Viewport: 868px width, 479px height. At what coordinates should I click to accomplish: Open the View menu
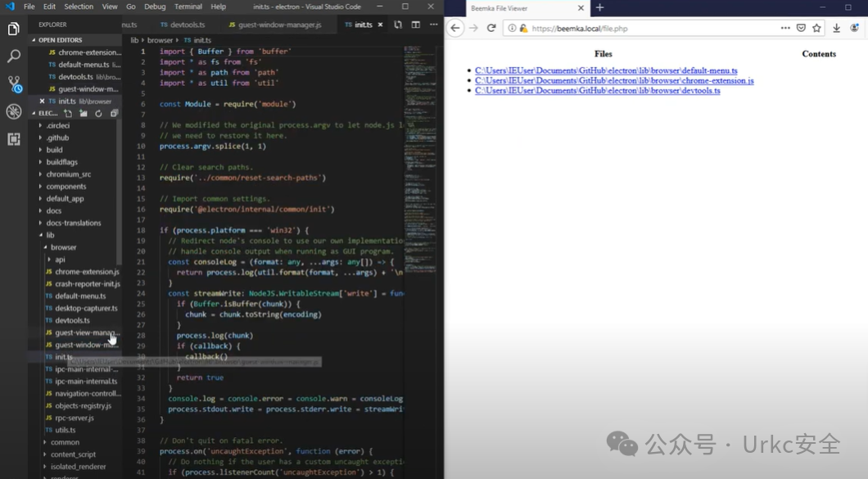[x=110, y=7]
